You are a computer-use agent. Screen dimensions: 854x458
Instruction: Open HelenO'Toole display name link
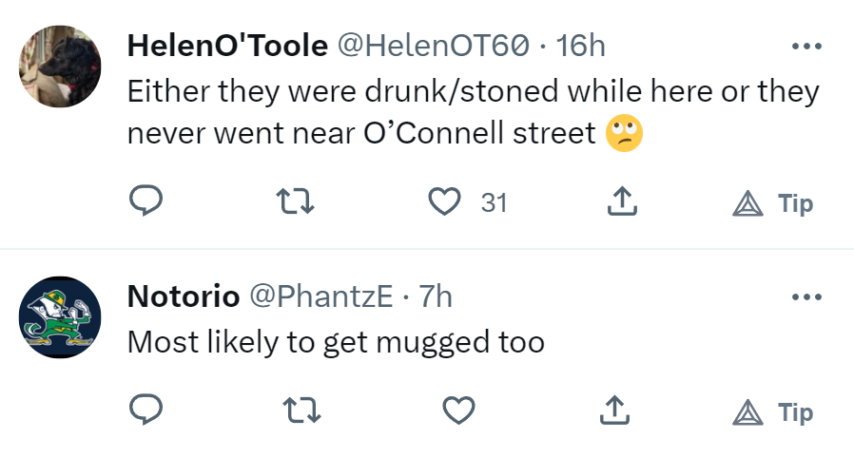pos(227,46)
